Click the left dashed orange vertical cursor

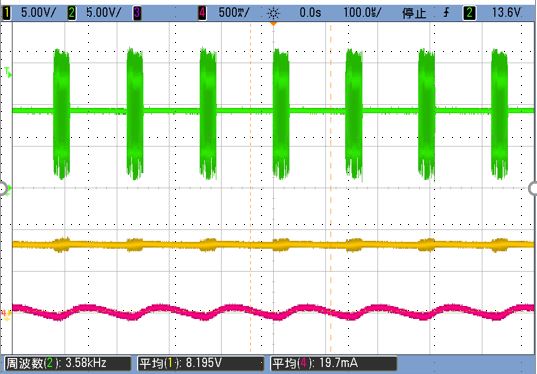click(x=250, y=188)
